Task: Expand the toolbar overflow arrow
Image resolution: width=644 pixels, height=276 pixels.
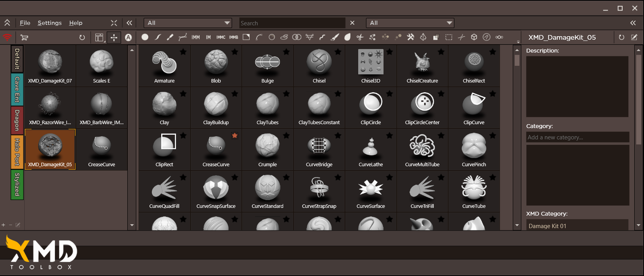Action: tap(518, 41)
